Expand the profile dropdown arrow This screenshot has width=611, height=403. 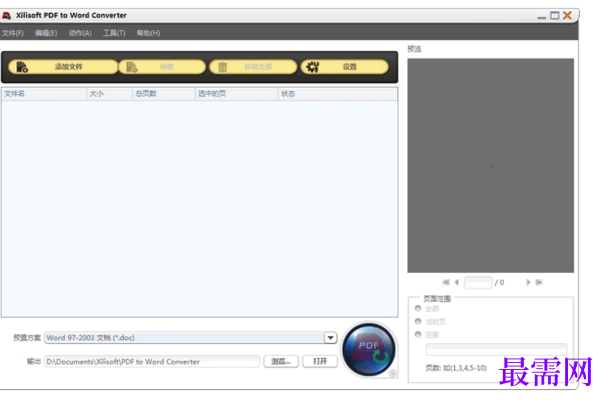(x=330, y=338)
